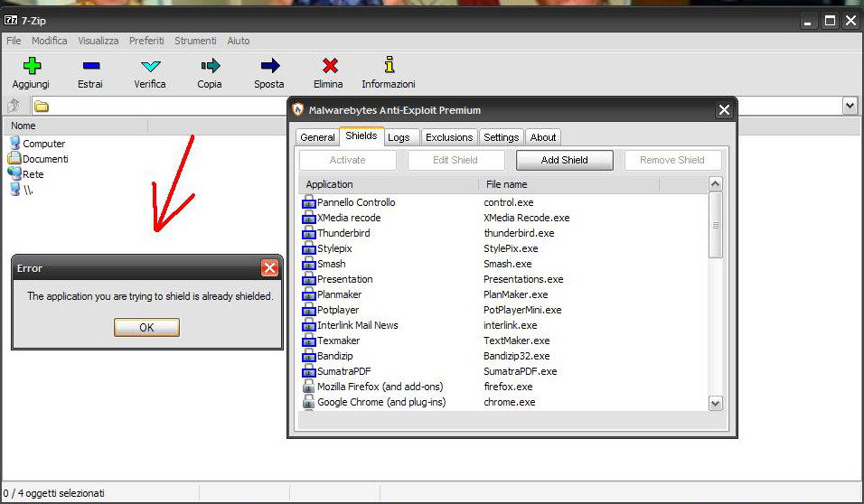Open the Modifica menu

(x=49, y=41)
